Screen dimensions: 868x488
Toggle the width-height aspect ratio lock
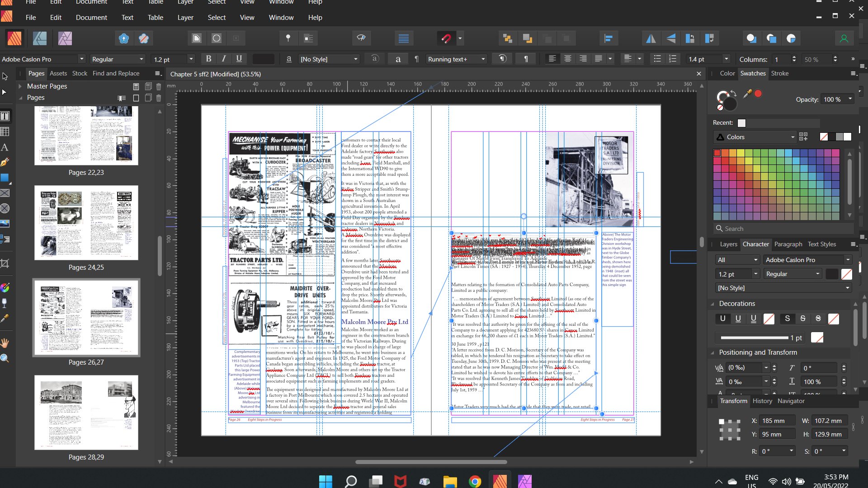[853, 427]
